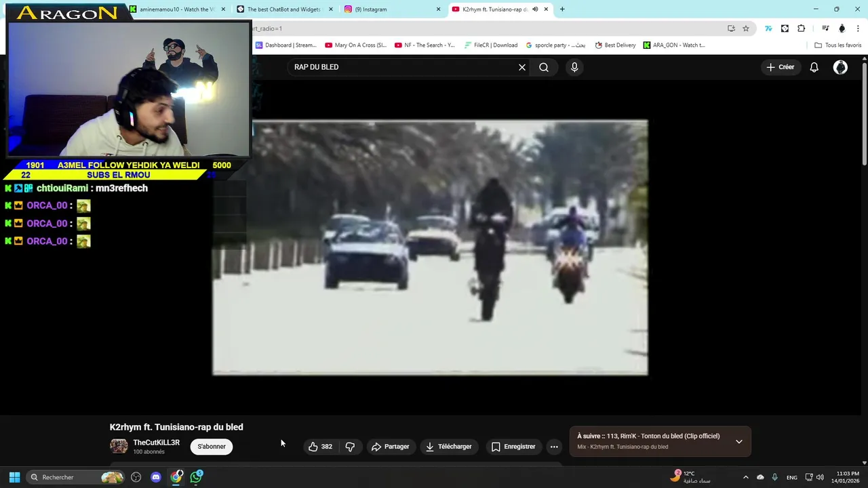Open the taskbar volume speaker icon
The image size is (868, 488).
point(820,477)
